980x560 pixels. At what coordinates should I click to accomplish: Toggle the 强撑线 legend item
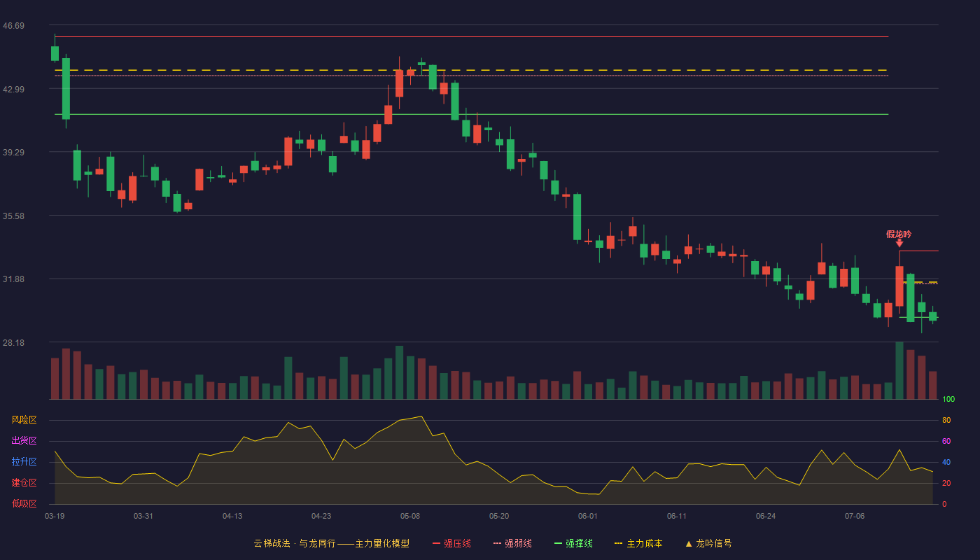click(573, 543)
